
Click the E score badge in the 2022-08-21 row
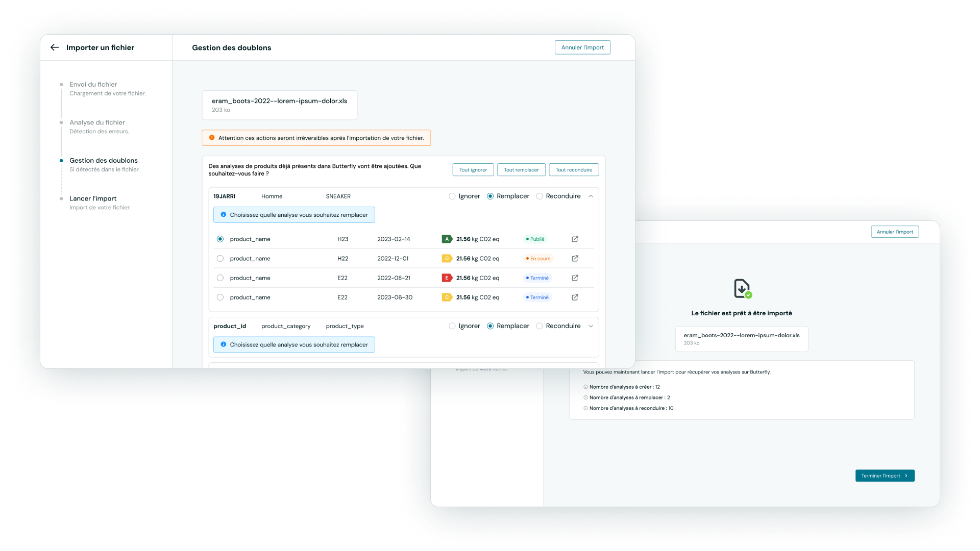[x=447, y=278]
